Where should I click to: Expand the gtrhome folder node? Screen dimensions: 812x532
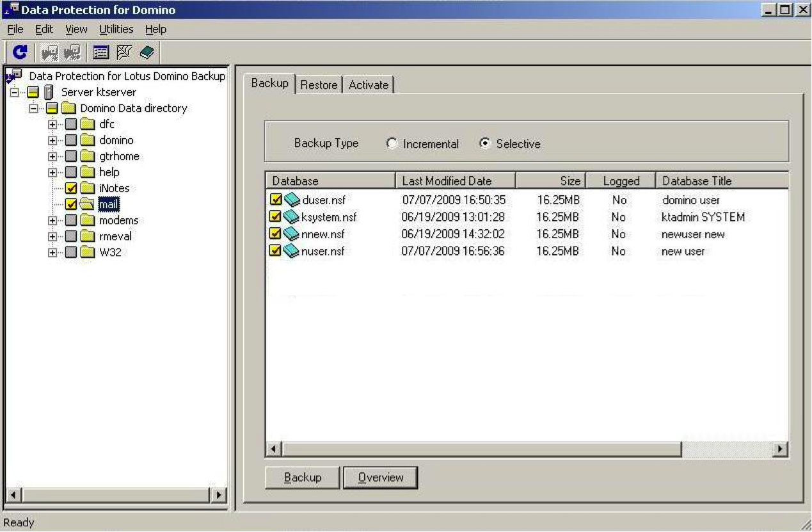click(53, 156)
